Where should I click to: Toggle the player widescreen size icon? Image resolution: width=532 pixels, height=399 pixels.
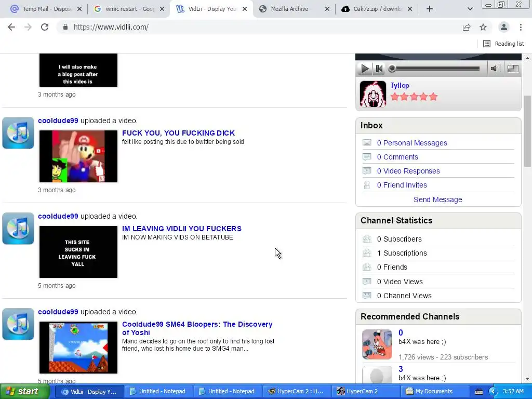513,69
